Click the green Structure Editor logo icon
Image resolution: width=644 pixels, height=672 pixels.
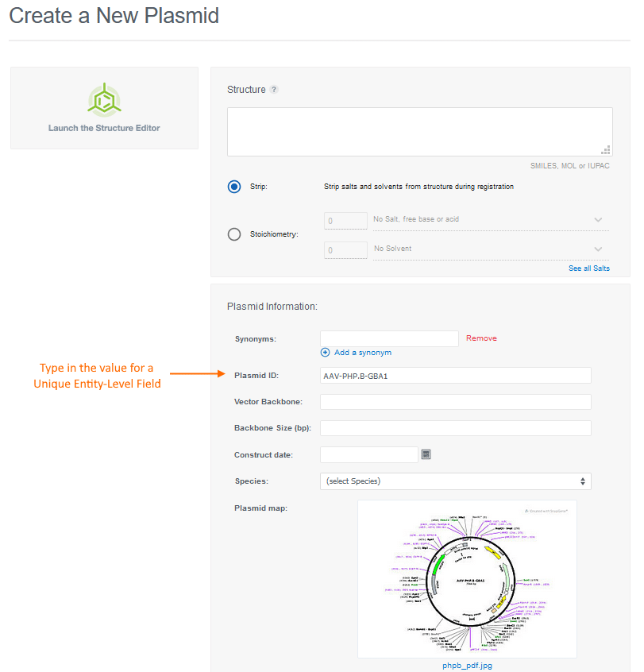pos(104,100)
